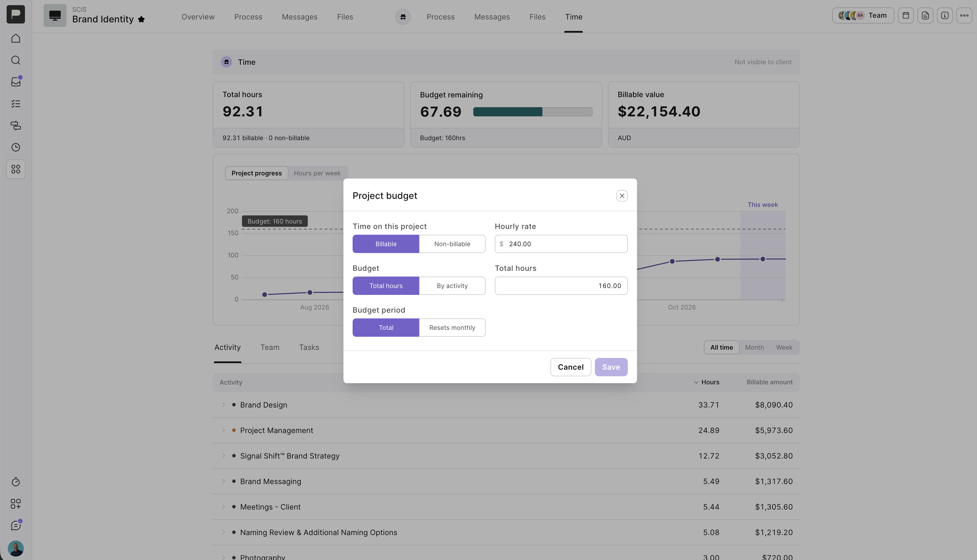The image size is (977, 560).
Task: Set budget period to Resets monthly
Action: [x=452, y=328]
